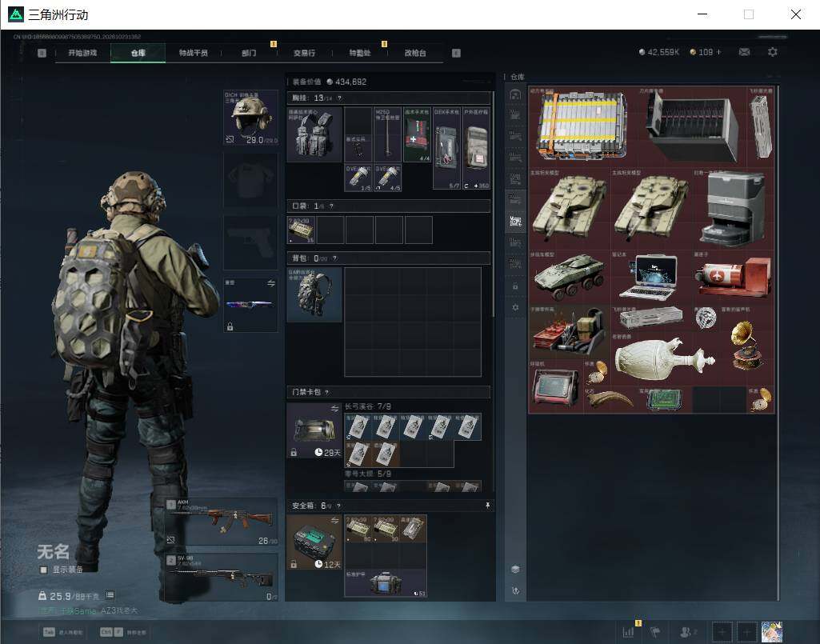Screen dimensions: 820x644
Task: Click the plus button beside 109 currency
Action: click(x=718, y=52)
